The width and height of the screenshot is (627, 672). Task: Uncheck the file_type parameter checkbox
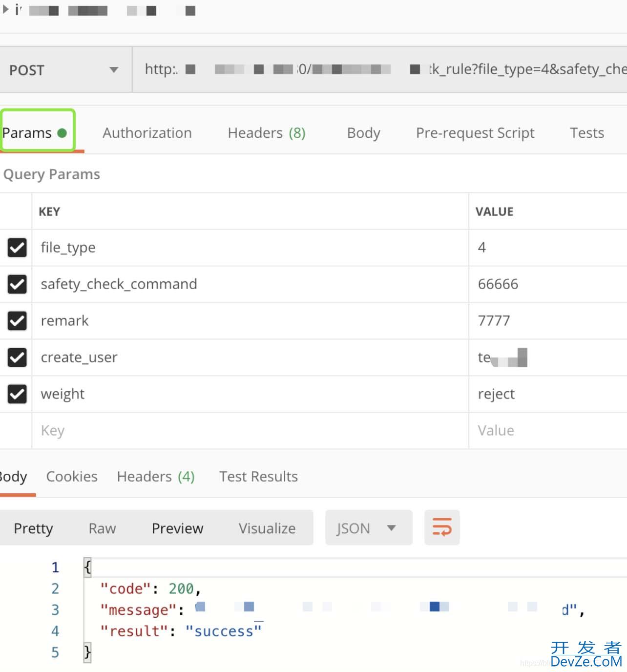(x=17, y=248)
